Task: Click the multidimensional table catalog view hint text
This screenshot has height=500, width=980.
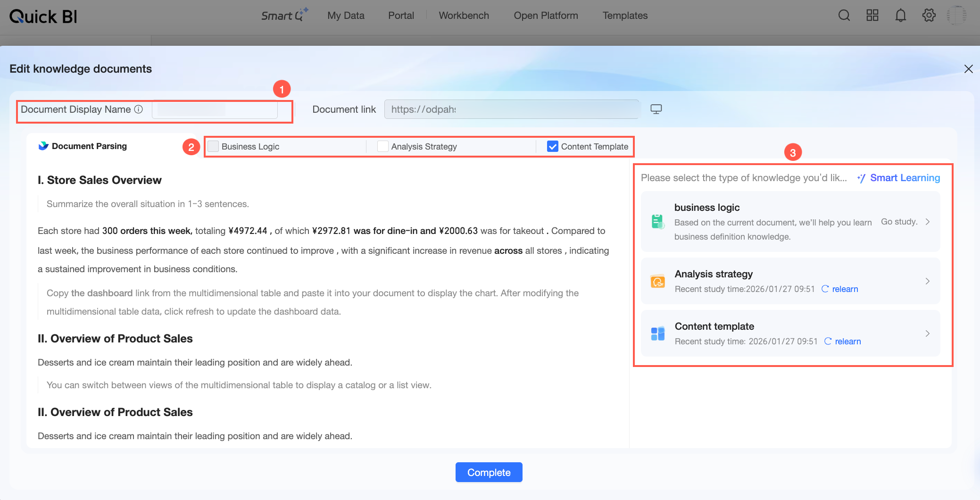Action: tap(239, 385)
